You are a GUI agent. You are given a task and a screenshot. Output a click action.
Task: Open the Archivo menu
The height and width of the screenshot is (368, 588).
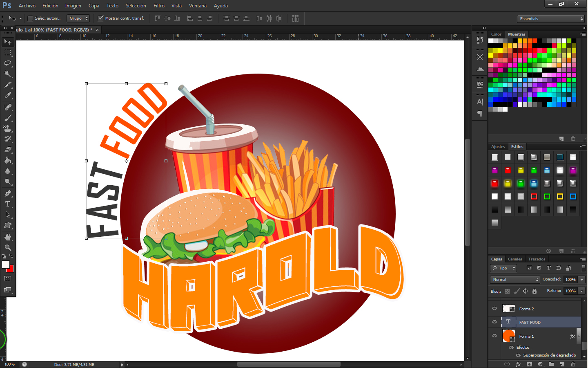pos(27,6)
